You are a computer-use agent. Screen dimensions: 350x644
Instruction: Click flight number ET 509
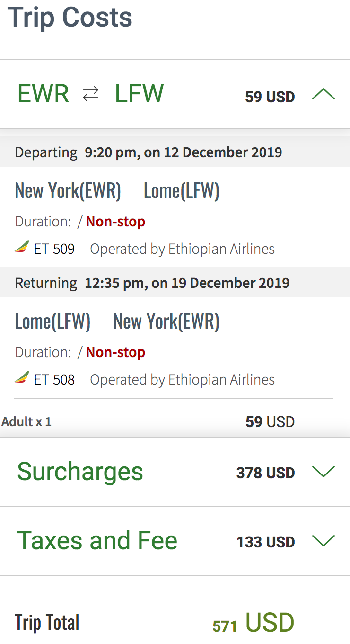tap(54, 249)
